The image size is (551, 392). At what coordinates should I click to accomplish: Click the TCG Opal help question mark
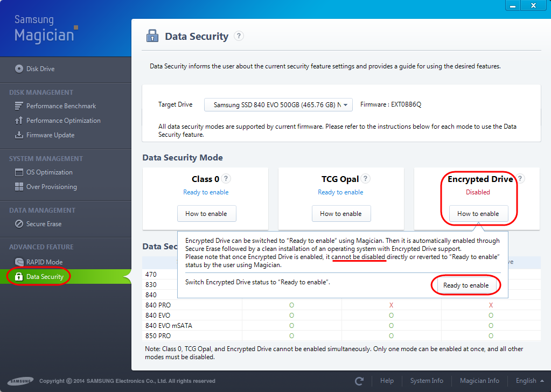(366, 178)
